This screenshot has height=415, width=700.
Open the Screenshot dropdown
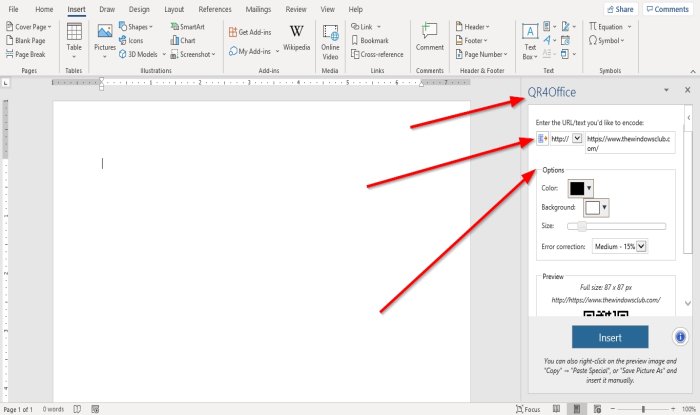point(193,54)
